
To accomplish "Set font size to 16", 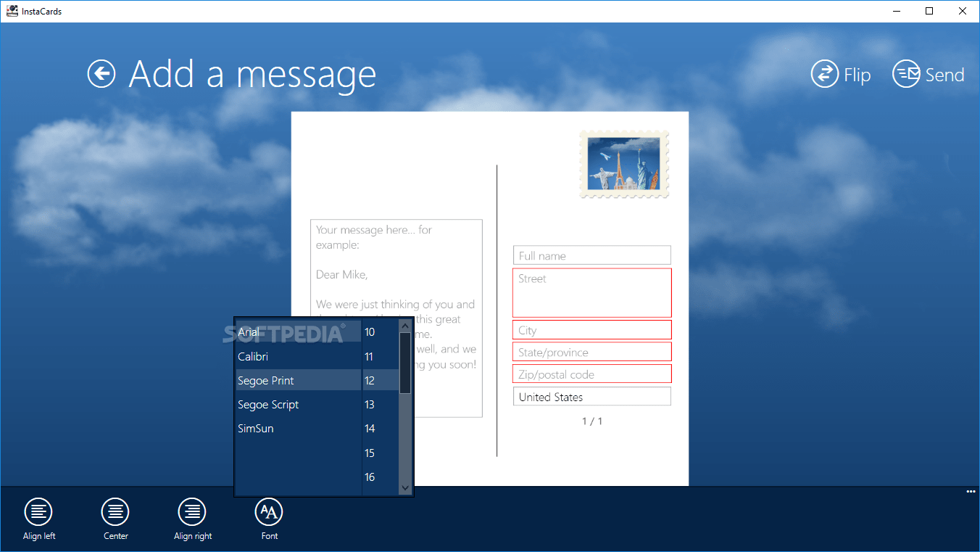I will tap(370, 477).
